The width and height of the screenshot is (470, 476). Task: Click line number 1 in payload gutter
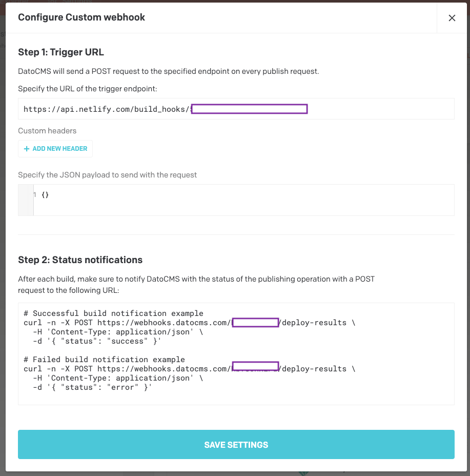click(x=34, y=195)
